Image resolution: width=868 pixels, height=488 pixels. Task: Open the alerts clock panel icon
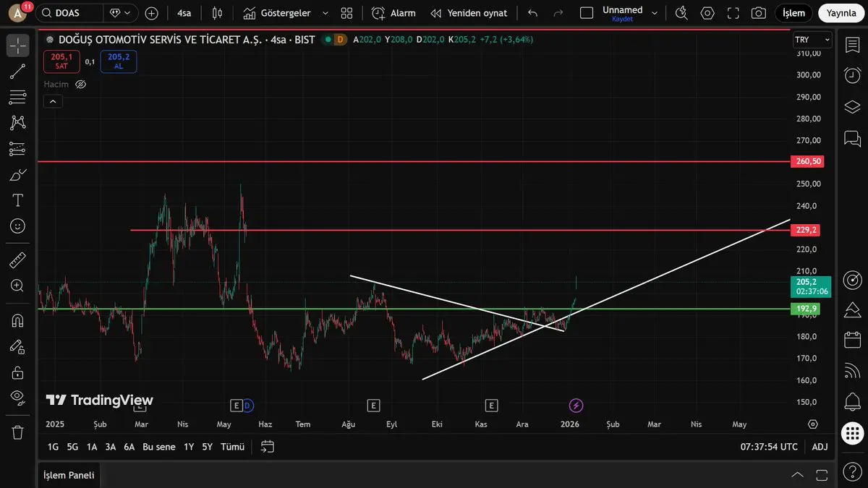coord(852,74)
